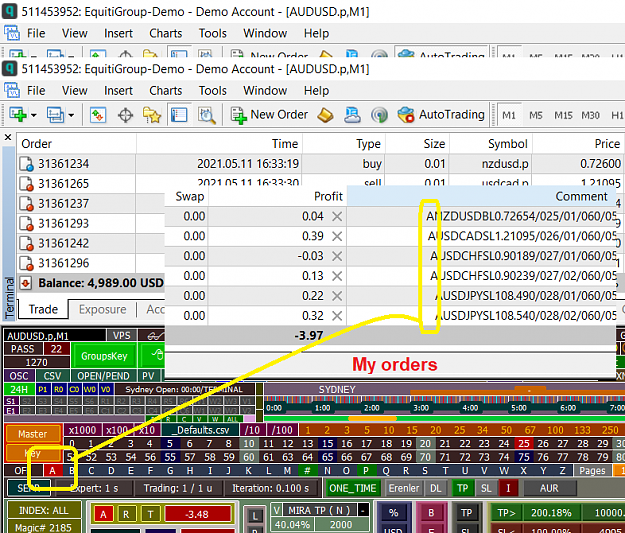Click the red arrow icon beside Balance
The width and height of the screenshot is (625, 533).
click(26, 283)
